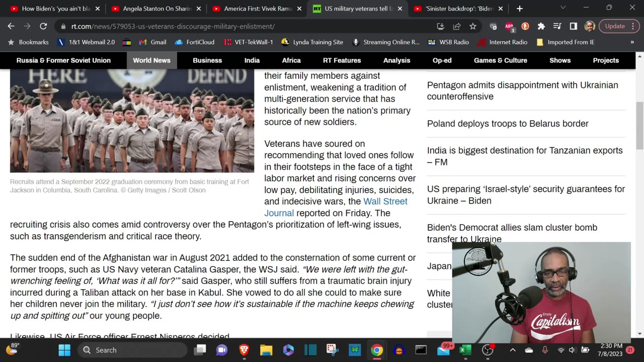Open the WSB Radio bookmark
Viewport: 644px width, 362px height.
[448, 42]
